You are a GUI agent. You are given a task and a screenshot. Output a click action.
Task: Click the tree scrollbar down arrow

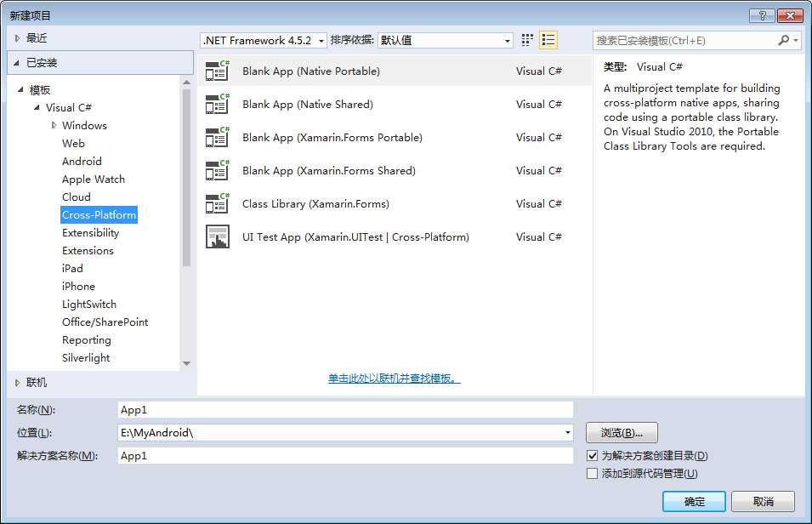(186, 364)
